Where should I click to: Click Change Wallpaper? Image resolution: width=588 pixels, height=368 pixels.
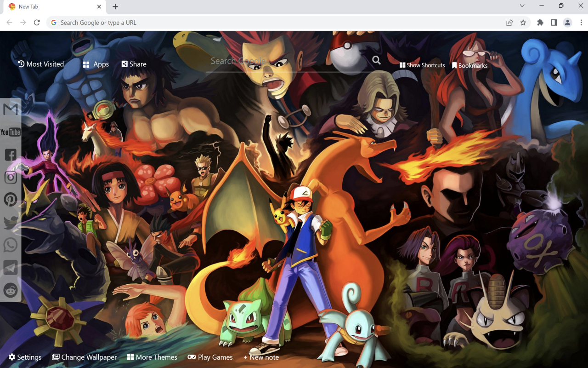click(85, 357)
